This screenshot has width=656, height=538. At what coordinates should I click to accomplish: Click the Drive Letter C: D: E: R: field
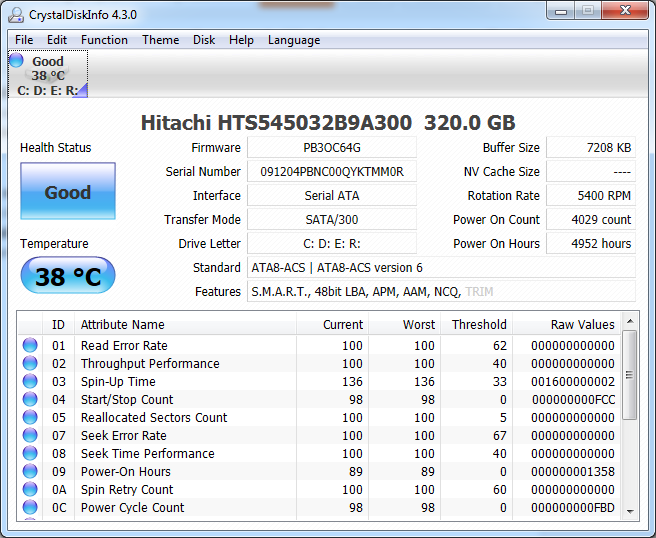point(332,243)
